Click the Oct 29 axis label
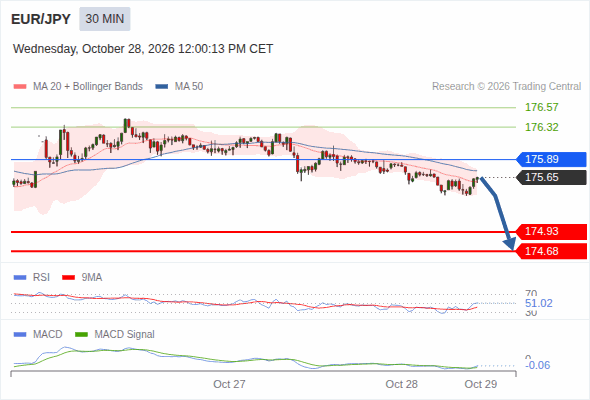 click(481, 384)
